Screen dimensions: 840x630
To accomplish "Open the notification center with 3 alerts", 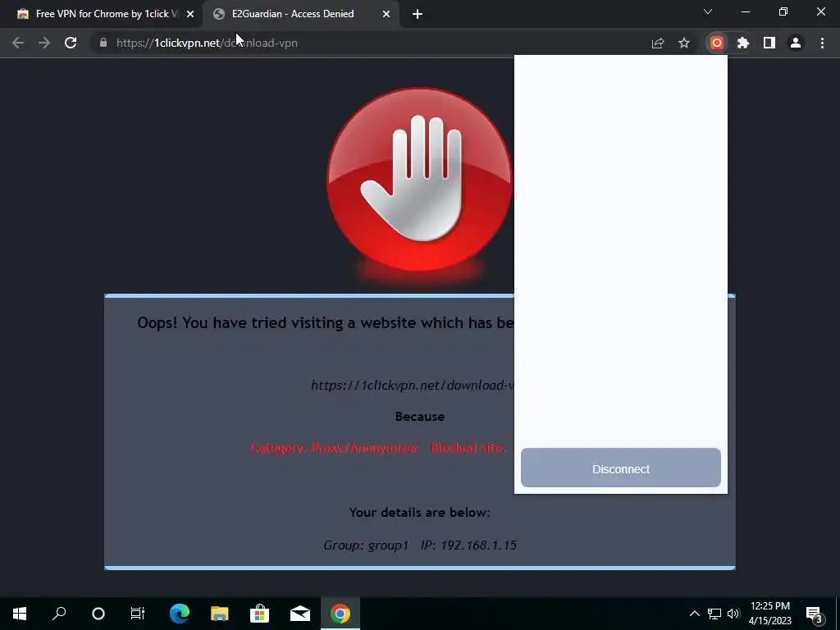I will point(814,614).
